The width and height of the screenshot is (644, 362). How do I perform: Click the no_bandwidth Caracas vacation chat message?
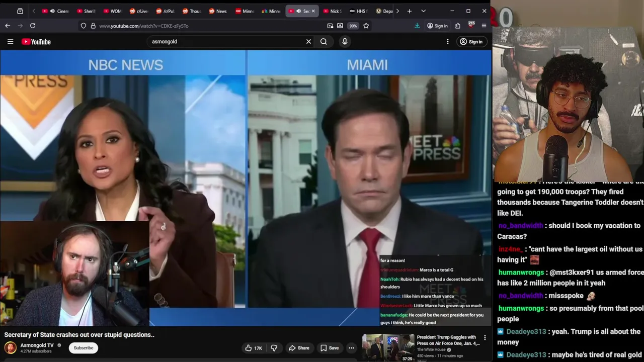[x=571, y=231]
